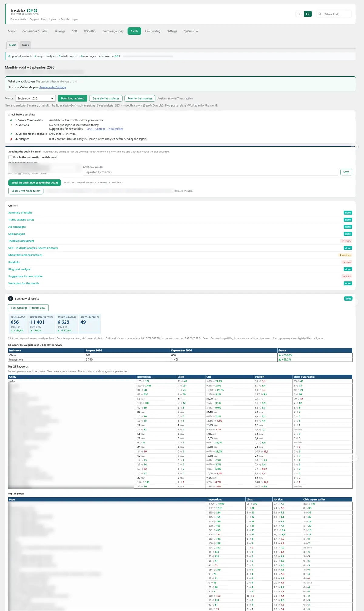Click the CTR column header
The image size is (364, 611).
[230, 377]
